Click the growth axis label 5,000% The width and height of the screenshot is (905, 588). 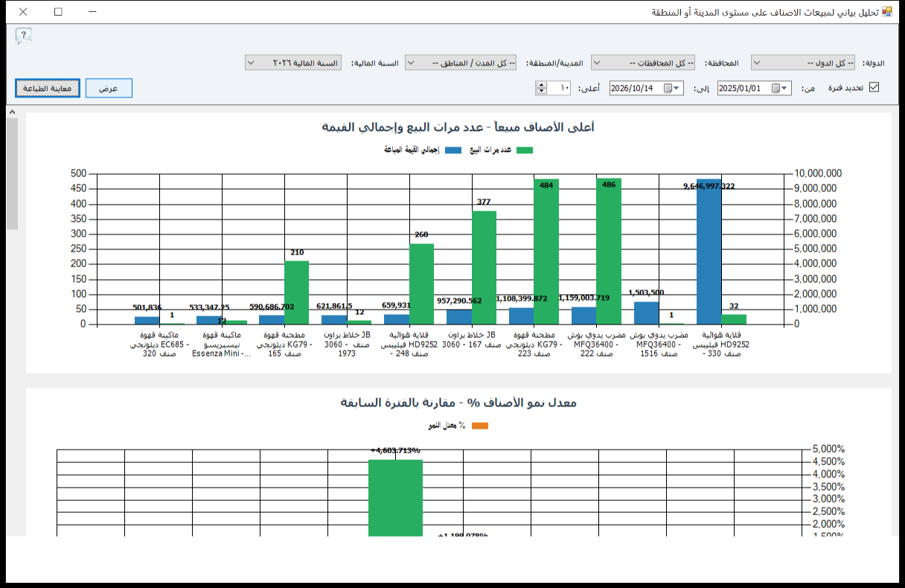pyautogui.click(x=828, y=450)
